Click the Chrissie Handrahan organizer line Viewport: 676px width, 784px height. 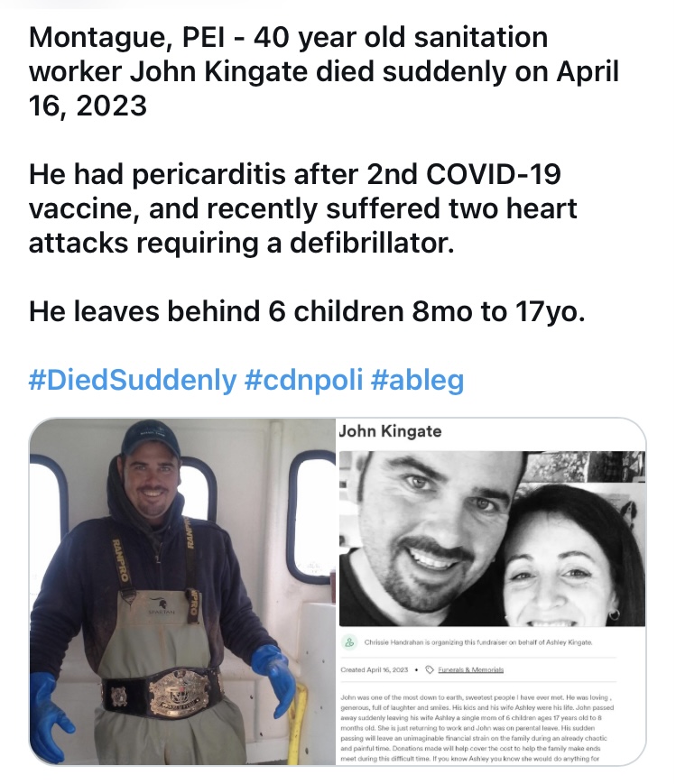point(477,642)
